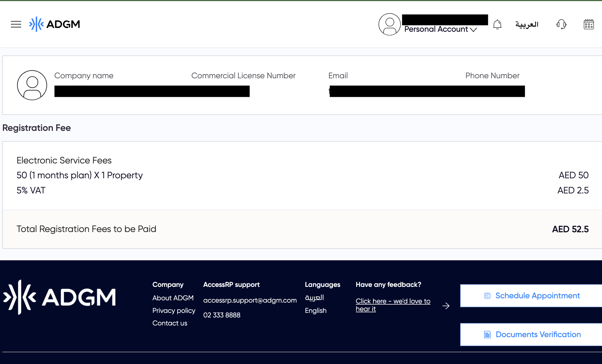Select English under Languages
This screenshot has height=364, width=602.
(x=316, y=310)
